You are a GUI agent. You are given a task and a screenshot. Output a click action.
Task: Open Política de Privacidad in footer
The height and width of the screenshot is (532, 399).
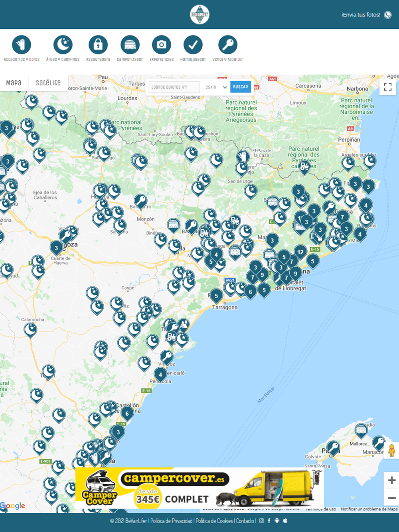coord(171,521)
